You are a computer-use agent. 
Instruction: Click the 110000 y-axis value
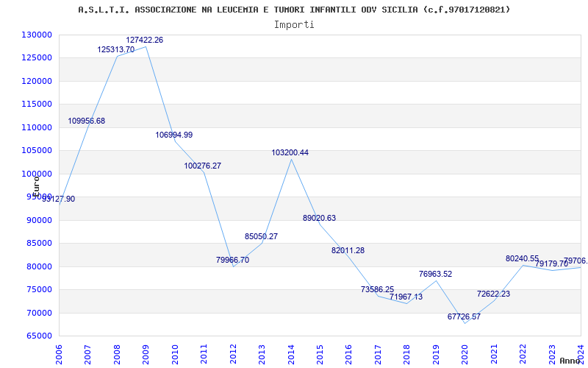(37, 127)
